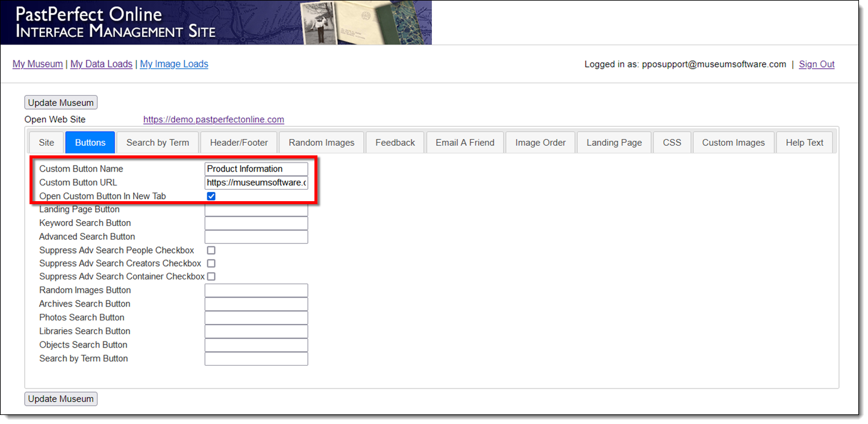Visit the demo.pastperfectonline.com link
The height and width of the screenshot is (424, 868).
(x=213, y=119)
